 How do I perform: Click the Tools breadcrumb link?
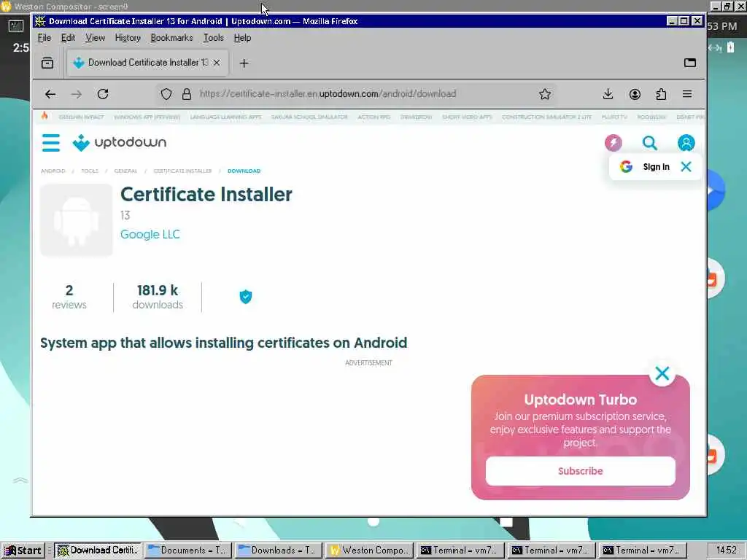90,171
